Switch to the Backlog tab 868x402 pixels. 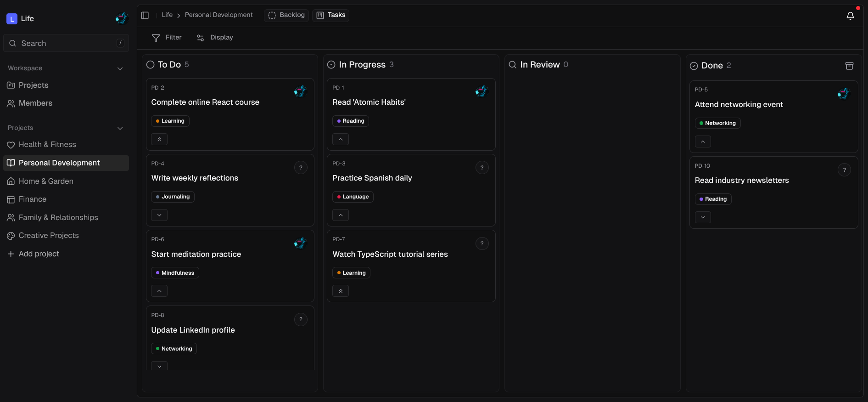[286, 15]
